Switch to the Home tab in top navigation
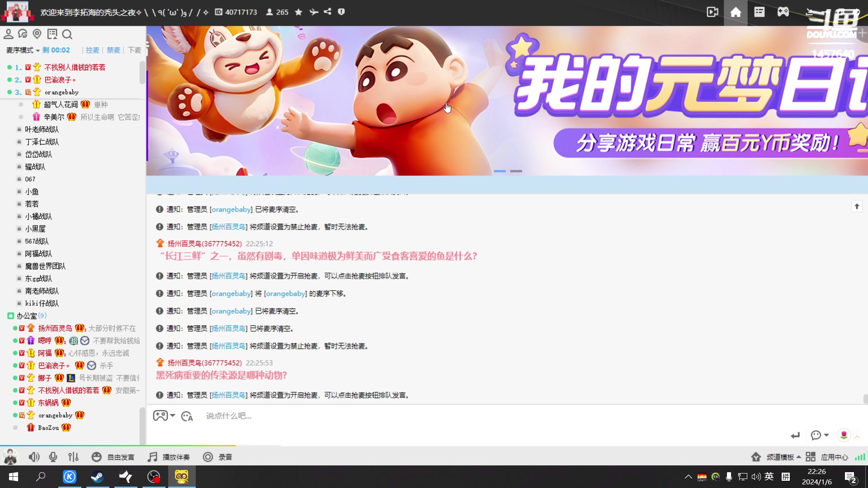Viewport: 868px width, 488px height. (x=736, y=12)
